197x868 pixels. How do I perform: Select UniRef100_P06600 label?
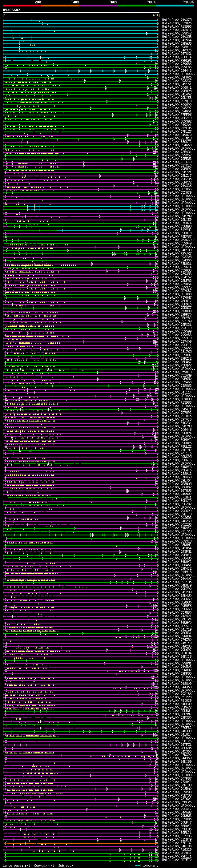177,104
